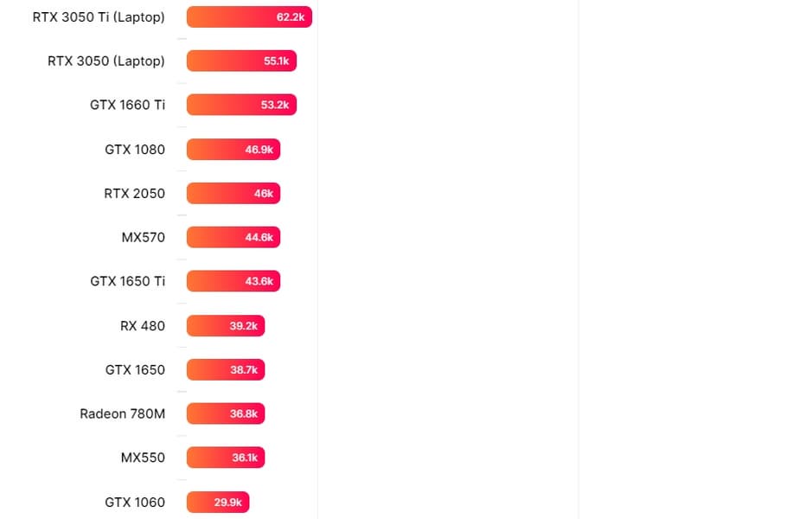Click the 53.2k score bar
The height and width of the screenshot is (519, 812).
pos(241,105)
